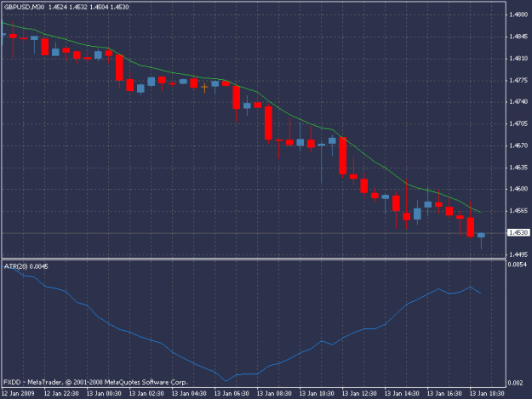The height and width of the screenshot is (399, 532).
Task: Click the 1.4565 price scale value
Action: [x=518, y=211]
